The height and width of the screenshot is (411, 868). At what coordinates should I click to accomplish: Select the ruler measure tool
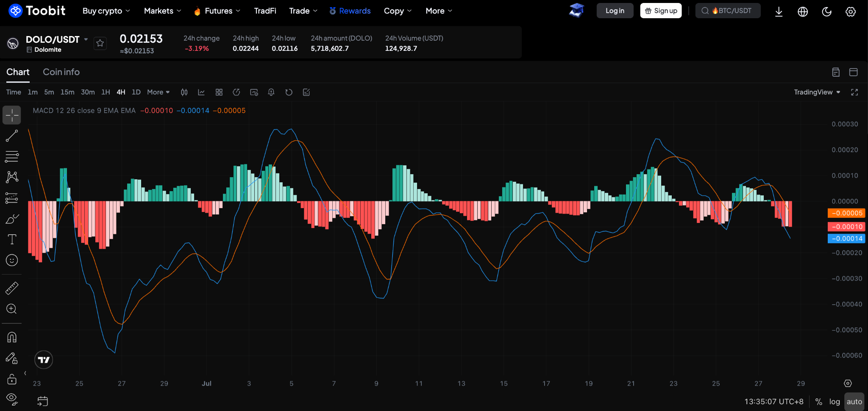click(x=12, y=288)
